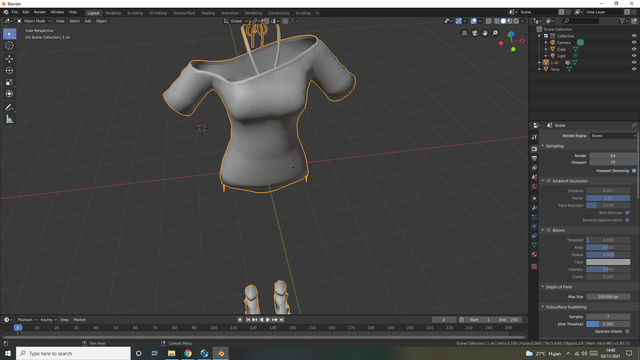
Task: Switch to the Modeling workspace tab
Action: coord(113,13)
